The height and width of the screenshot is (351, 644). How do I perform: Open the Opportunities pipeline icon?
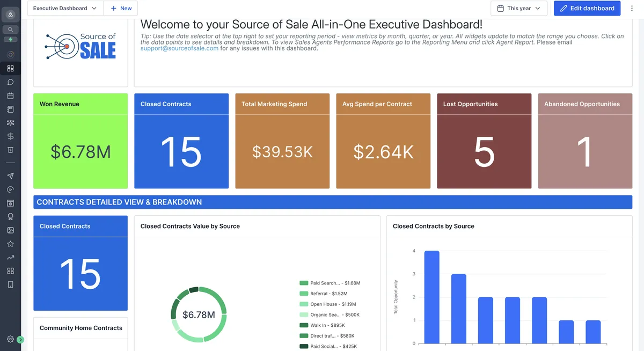[x=10, y=123]
